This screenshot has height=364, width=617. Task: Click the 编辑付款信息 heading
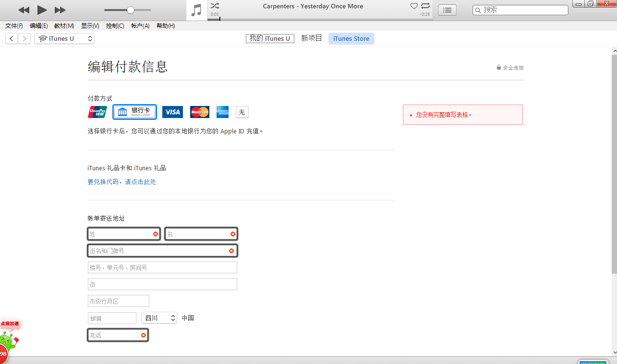point(128,67)
